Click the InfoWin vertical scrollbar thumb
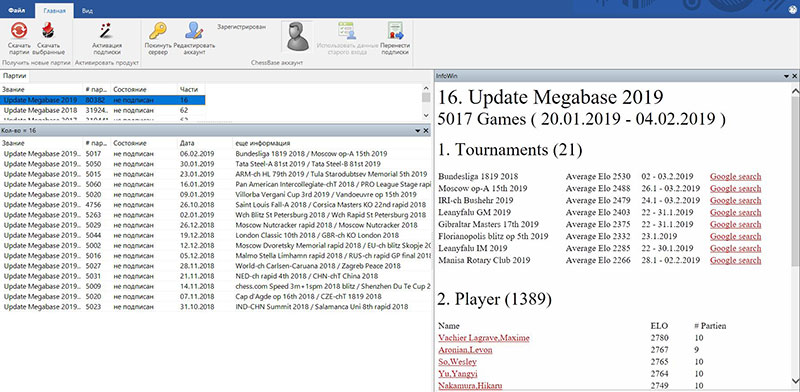The width and height of the screenshot is (800, 392). coord(795,181)
